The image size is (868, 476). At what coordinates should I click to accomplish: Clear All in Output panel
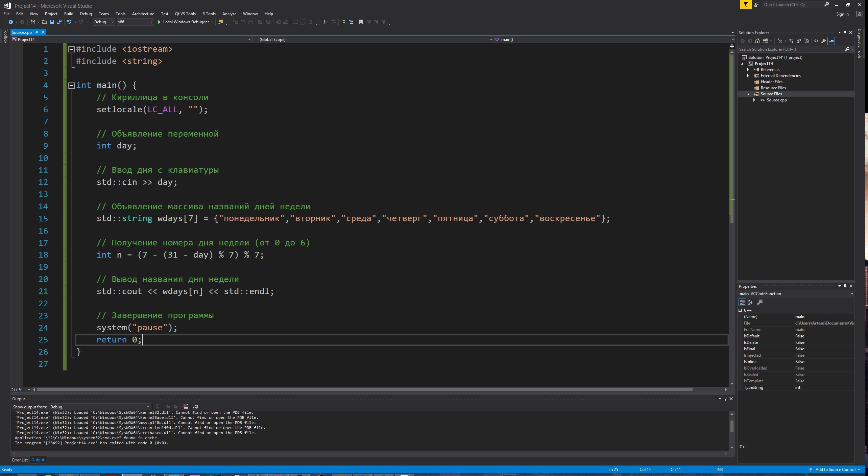(186, 407)
